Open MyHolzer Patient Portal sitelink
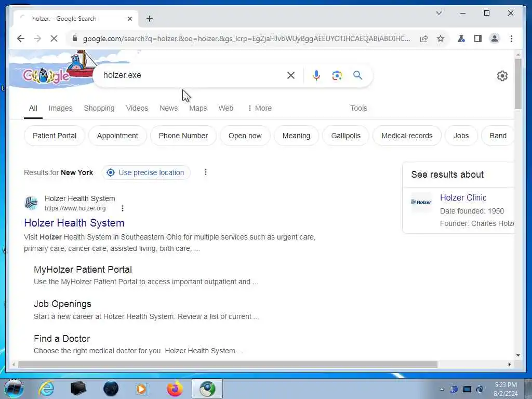532x399 pixels. (83, 270)
